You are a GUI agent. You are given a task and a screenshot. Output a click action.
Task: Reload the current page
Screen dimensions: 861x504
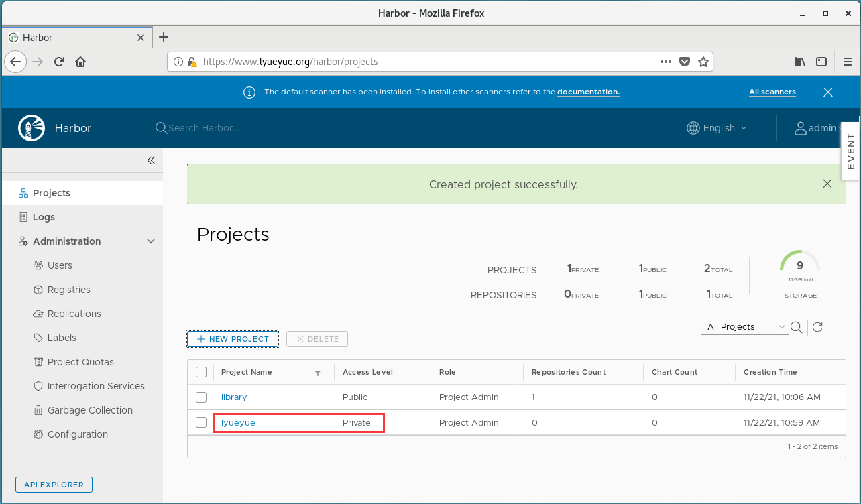(x=59, y=62)
